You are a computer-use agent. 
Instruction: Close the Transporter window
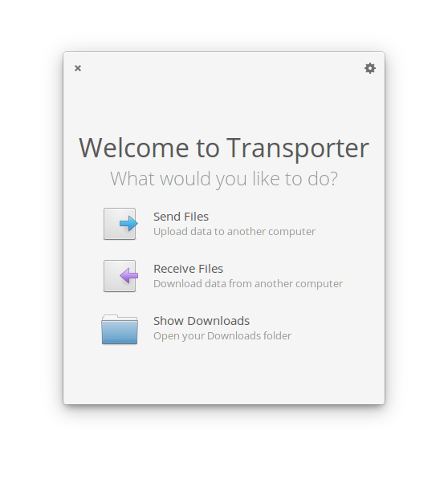78,68
